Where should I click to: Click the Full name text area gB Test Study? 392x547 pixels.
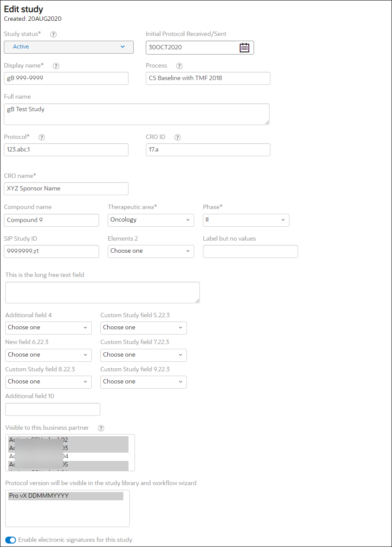coord(137,114)
